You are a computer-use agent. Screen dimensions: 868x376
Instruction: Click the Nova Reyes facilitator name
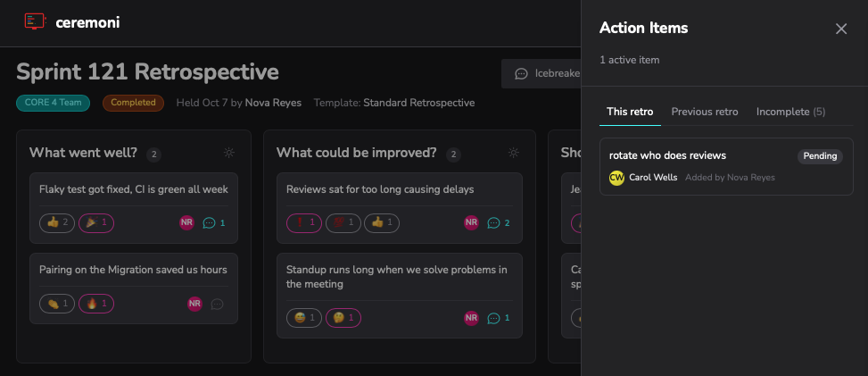(x=274, y=103)
